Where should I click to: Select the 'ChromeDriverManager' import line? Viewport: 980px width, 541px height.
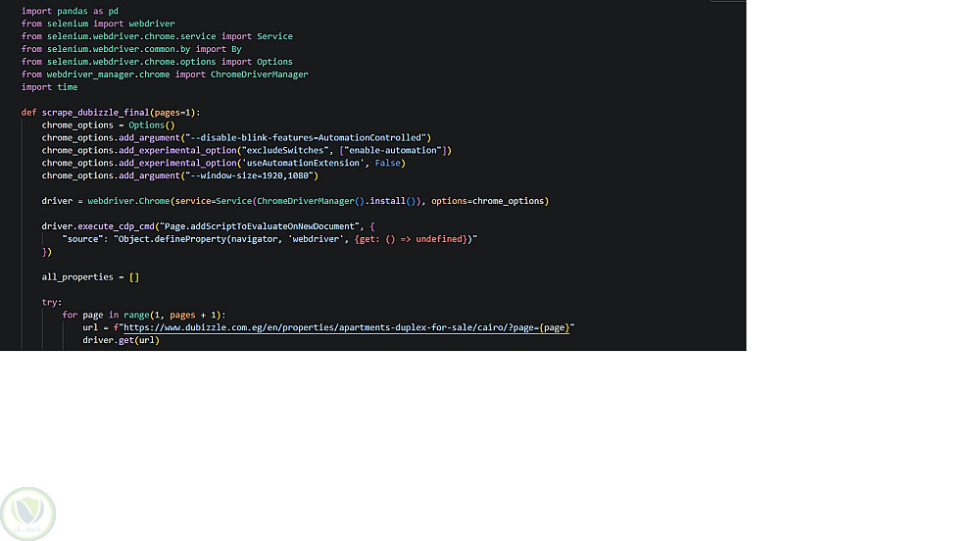tap(165, 74)
